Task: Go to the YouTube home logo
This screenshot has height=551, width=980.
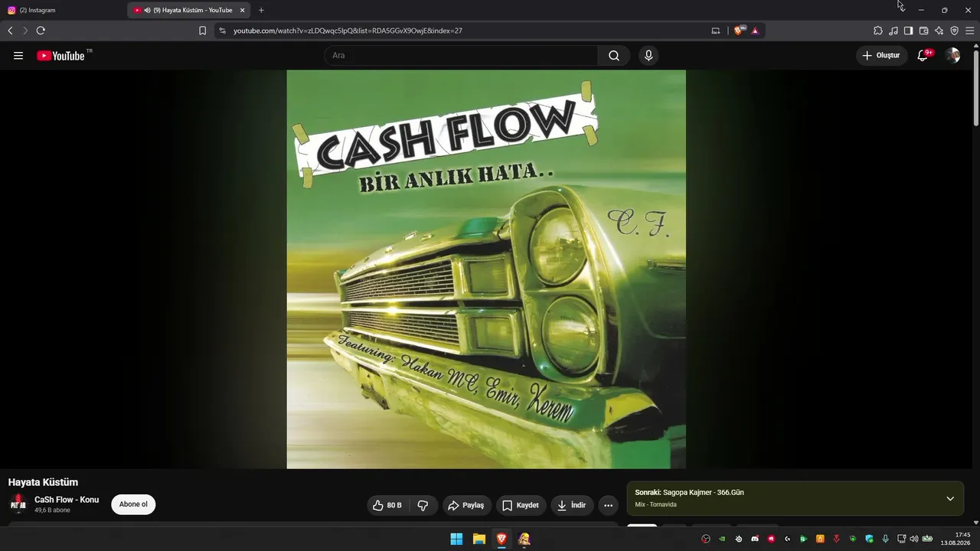Action: click(60, 56)
